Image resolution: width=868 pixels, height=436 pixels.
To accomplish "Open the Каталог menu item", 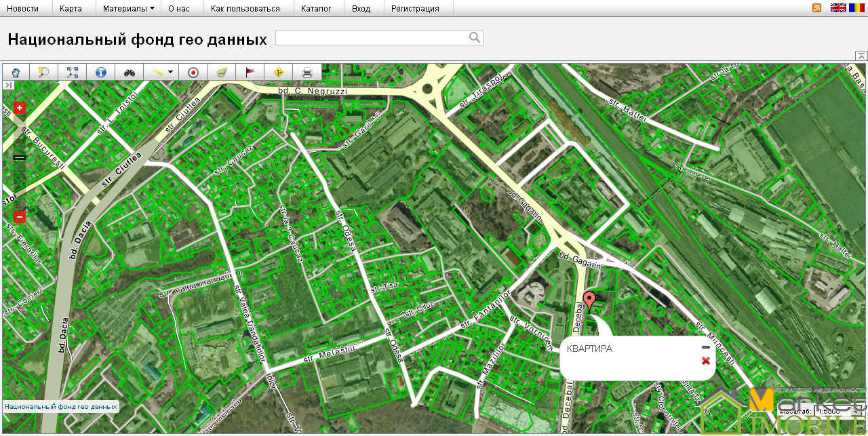I will coord(316,9).
